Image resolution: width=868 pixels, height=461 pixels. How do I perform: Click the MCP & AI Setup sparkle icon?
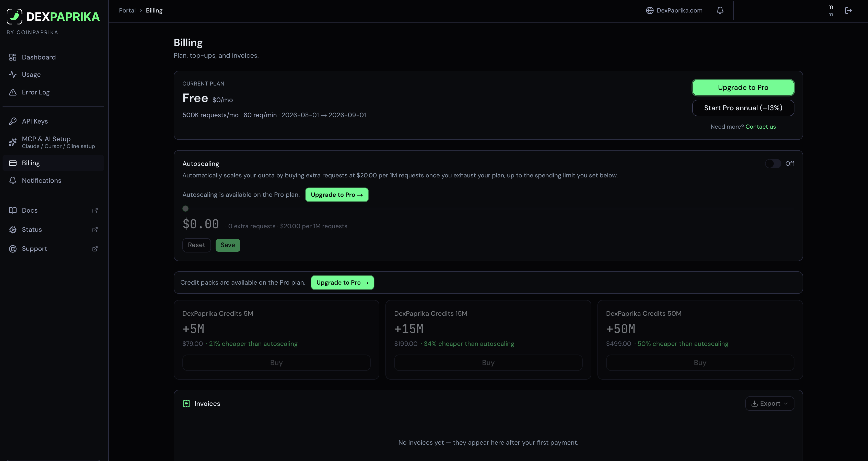pyautogui.click(x=13, y=142)
